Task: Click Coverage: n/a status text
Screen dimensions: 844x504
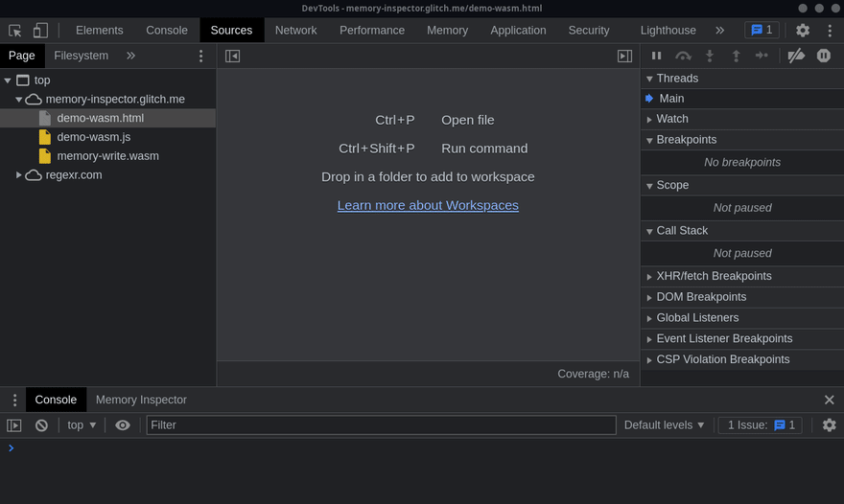Action: click(x=593, y=374)
